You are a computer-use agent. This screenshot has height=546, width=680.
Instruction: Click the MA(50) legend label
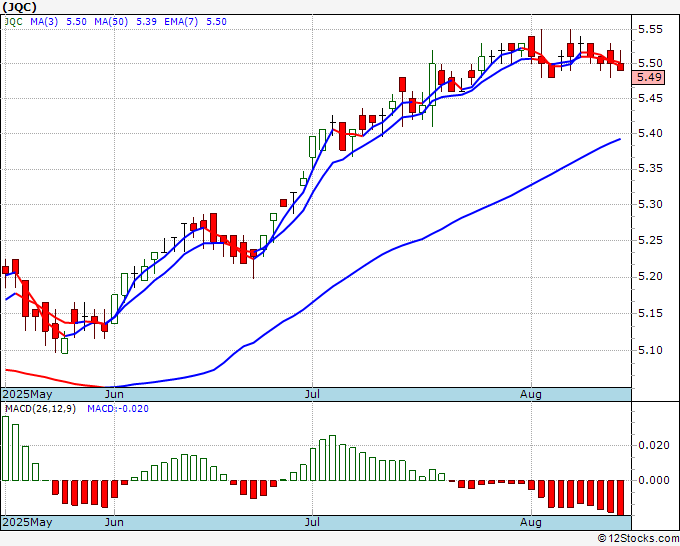pos(111,22)
